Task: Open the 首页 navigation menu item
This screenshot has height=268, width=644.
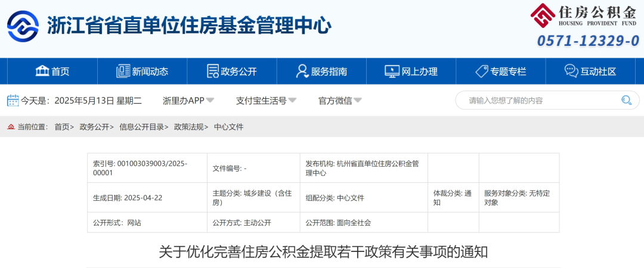Action: 52,71
